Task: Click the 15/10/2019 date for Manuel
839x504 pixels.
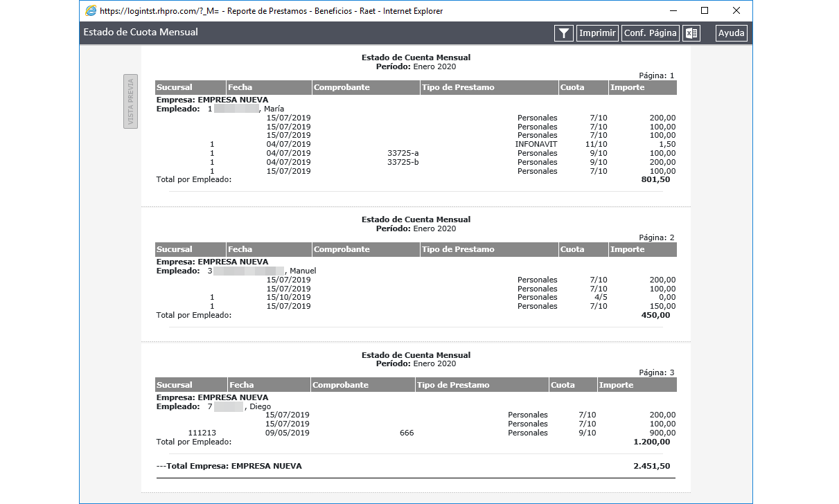Action: (x=288, y=298)
